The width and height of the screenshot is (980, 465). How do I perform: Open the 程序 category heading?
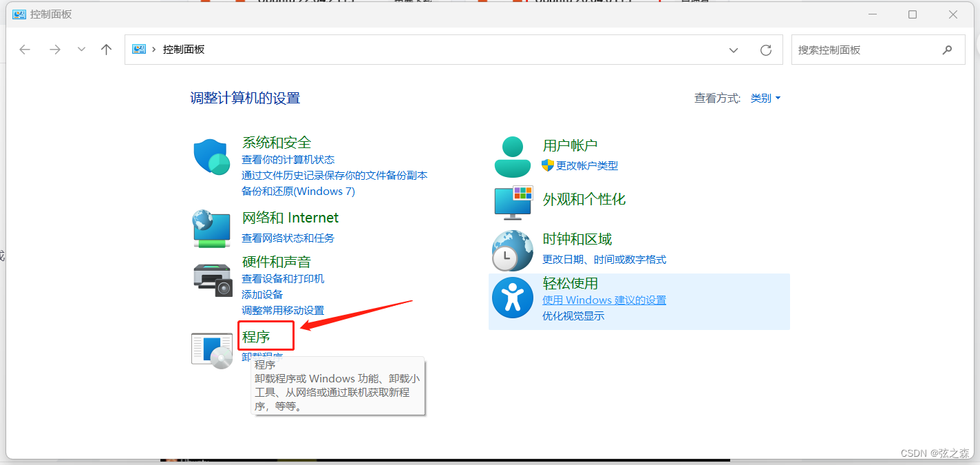pos(256,337)
